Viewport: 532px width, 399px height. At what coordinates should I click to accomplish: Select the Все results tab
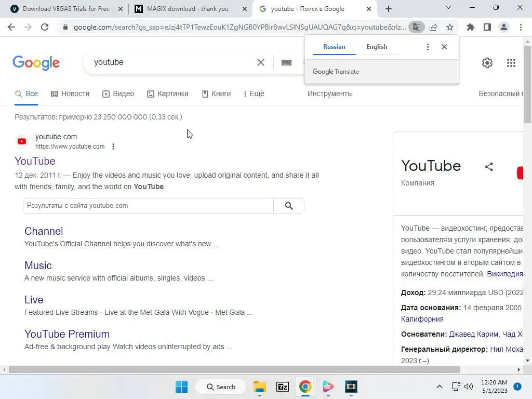[x=26, y=94]
